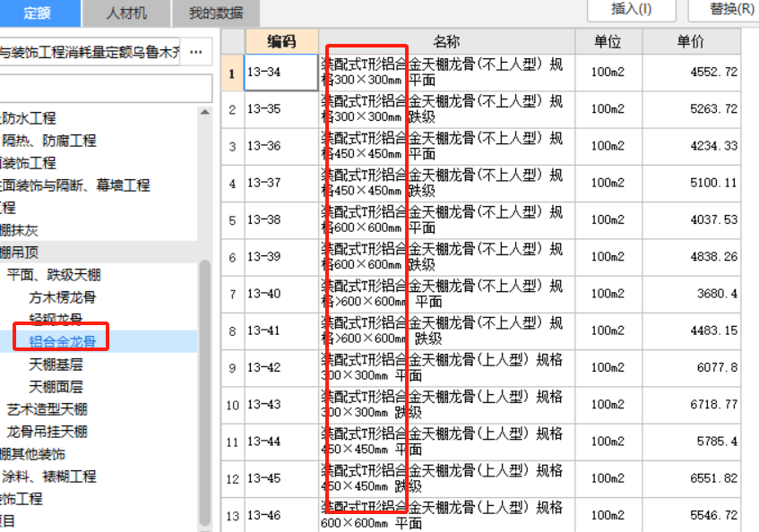Viewport: 759px width, 532px height.
Task: Click the name cell of row 13-42
Action: [446, 367]
